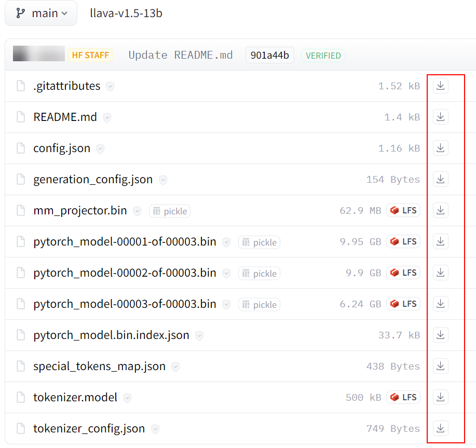
Task: Download pytorch_model-00003-of-00003.bin
Action: click(441, 304)
